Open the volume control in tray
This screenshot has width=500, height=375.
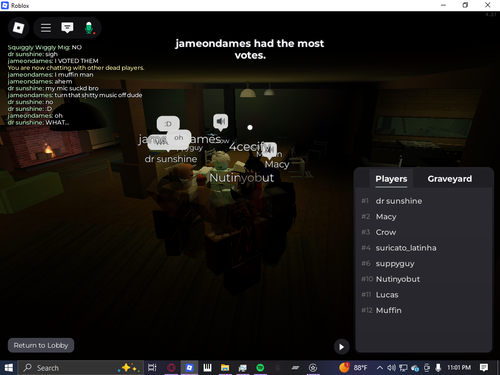(391, 368)
